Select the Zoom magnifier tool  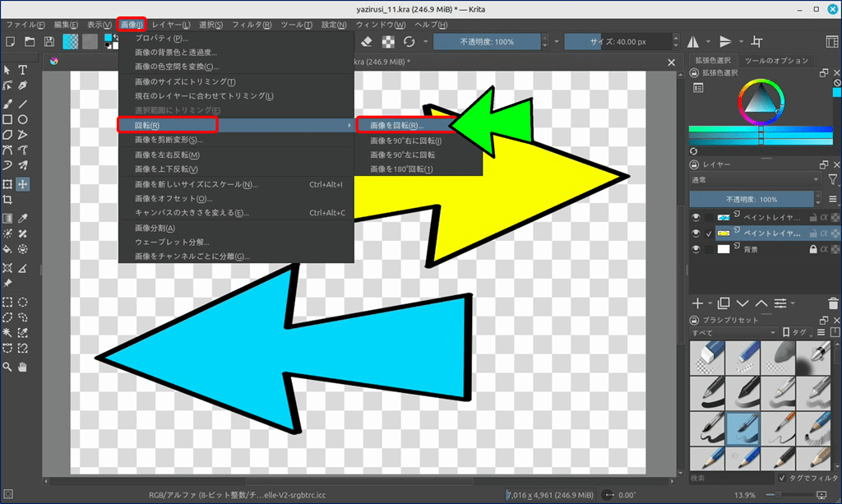[x=7, y=366]
